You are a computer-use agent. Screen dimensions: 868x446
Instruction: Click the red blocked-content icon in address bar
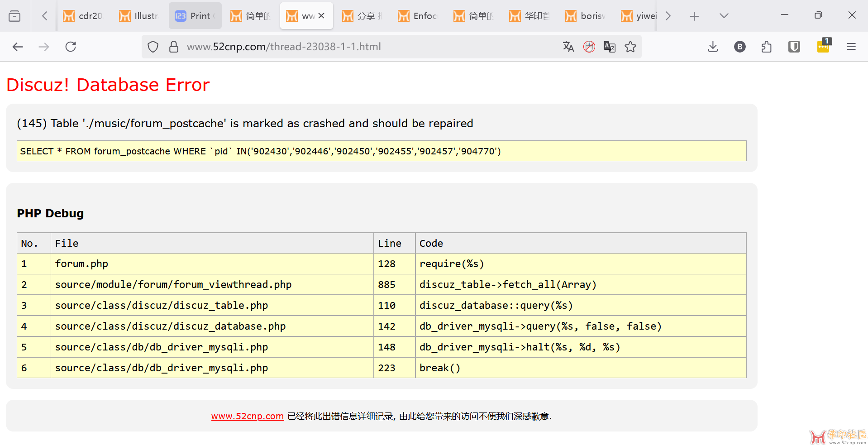589,47
